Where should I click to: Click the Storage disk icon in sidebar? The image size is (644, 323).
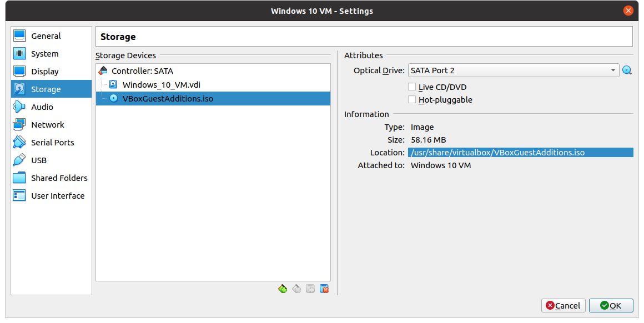point(19,89)
